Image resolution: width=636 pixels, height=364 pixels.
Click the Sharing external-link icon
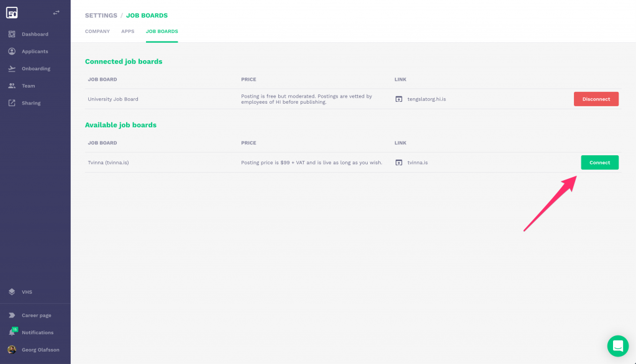(x=12, y=103)
